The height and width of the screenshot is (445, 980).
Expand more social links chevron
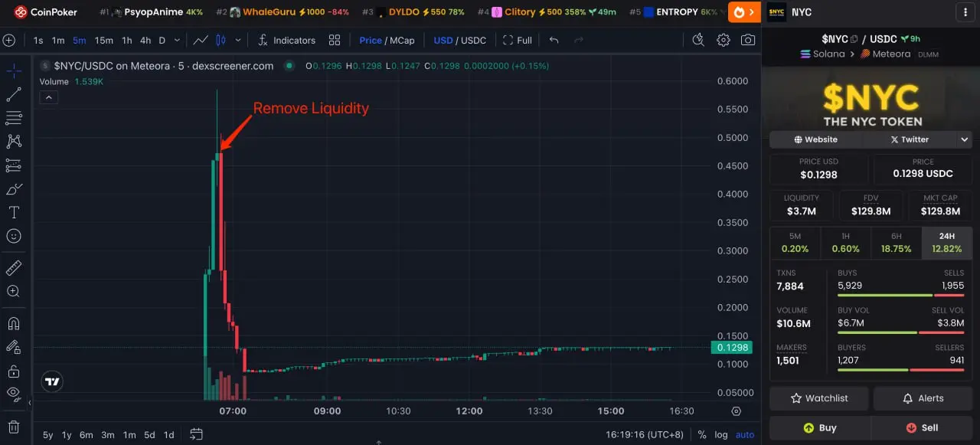[x=965, y=139]
